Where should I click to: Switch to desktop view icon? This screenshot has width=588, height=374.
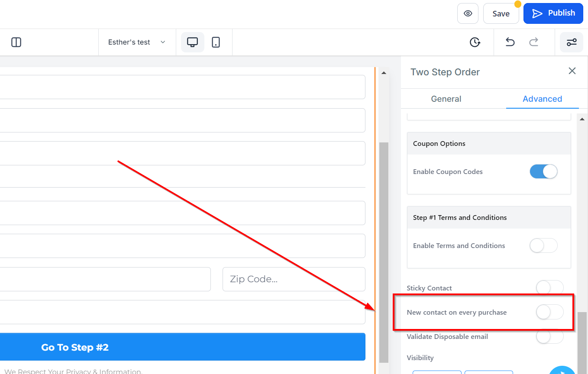pyautogui.click(x=192, y=42)
